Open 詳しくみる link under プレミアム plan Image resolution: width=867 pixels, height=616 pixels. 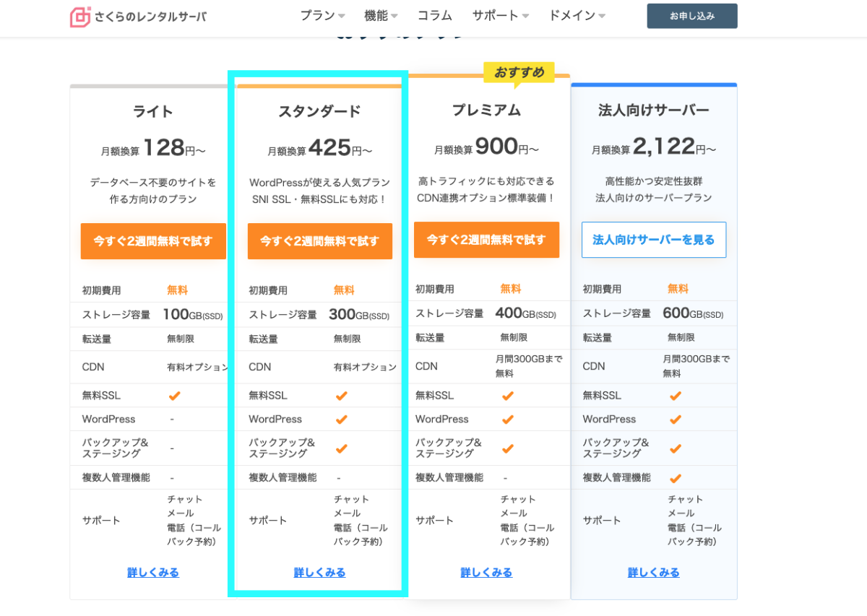[486, 573]
